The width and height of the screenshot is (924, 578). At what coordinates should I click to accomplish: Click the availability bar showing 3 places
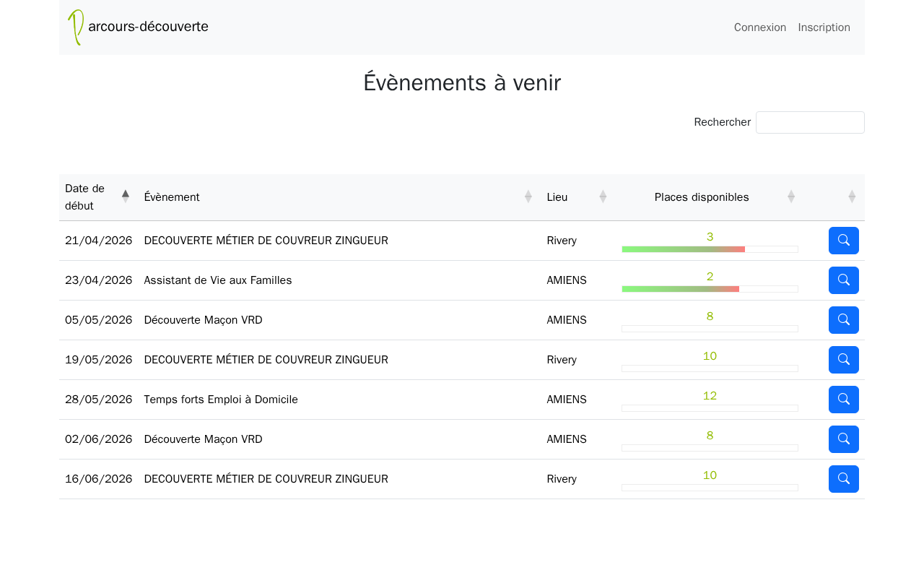click(709, 249)
